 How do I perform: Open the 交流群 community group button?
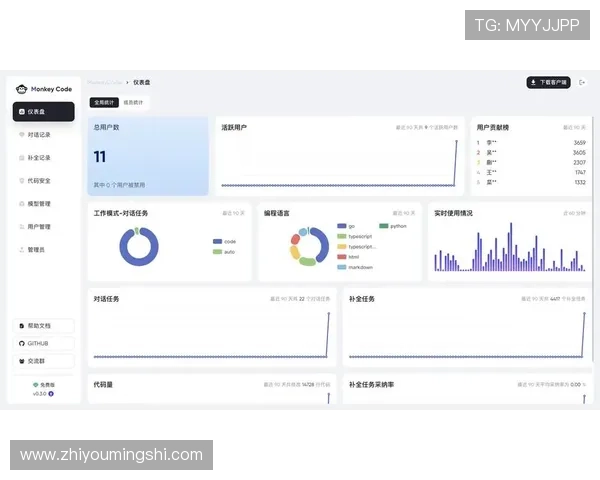[44, 361]
